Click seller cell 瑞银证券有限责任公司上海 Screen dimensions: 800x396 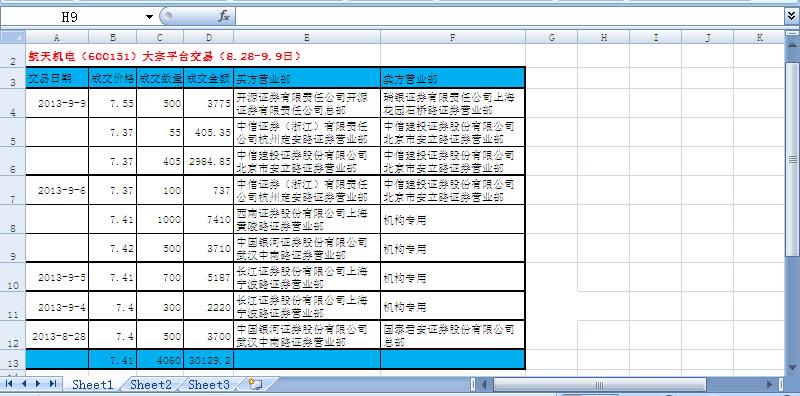coord(453,104)
